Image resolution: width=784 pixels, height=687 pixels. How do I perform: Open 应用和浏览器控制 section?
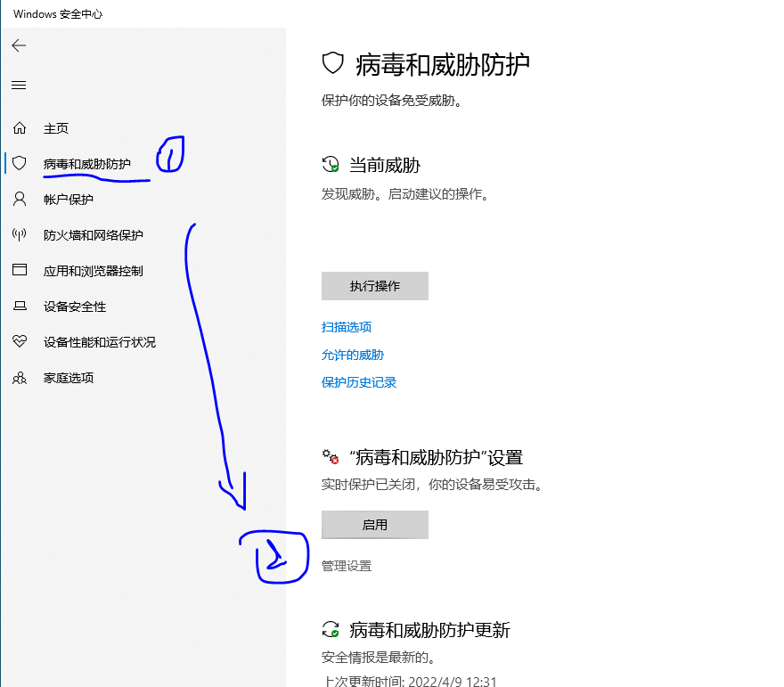93,271
